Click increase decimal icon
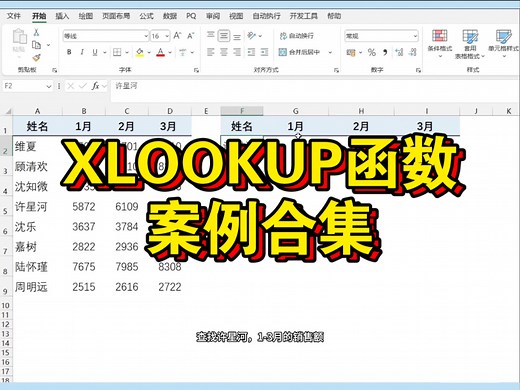520x390 pixels. tap(399, 52)
